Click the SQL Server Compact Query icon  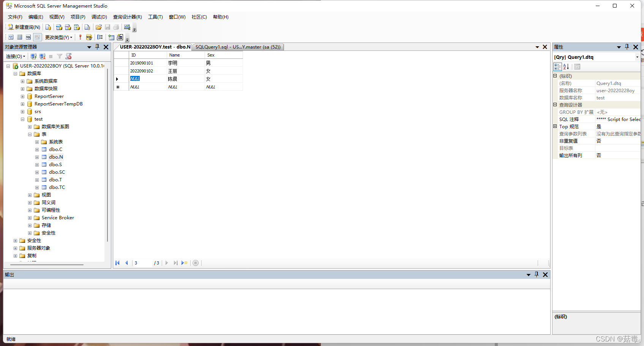[x=87, y=27]
